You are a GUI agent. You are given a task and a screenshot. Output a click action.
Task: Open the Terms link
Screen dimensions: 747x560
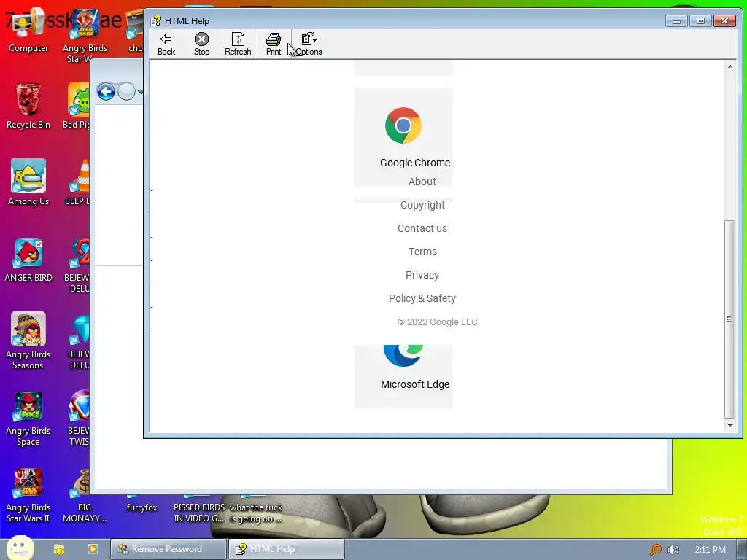coord(422,252)
